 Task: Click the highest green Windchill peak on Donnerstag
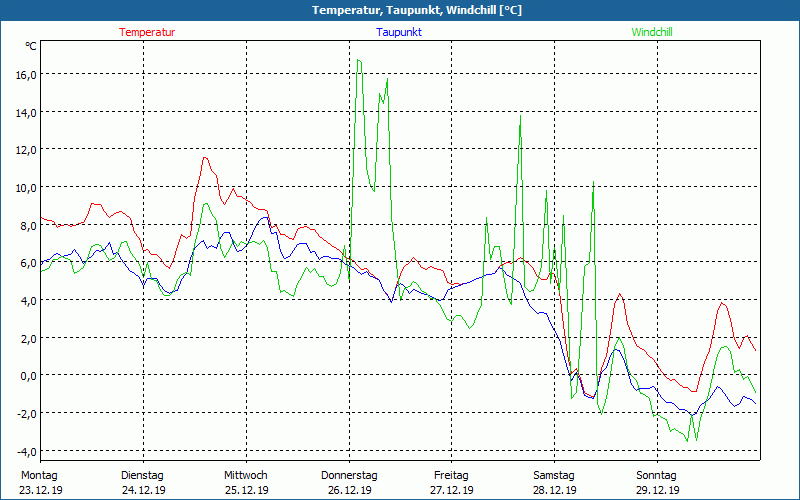click(358, 60)
